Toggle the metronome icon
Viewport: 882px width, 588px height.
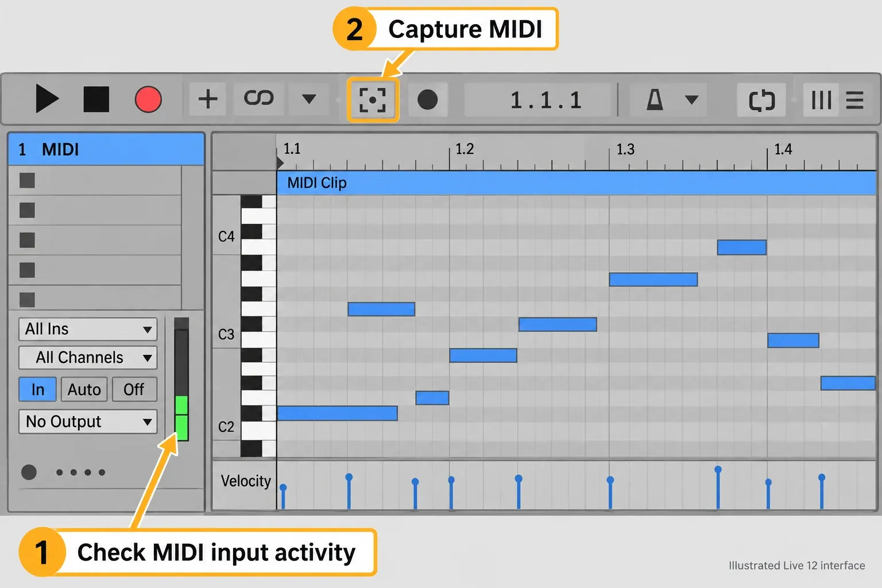[655, 100]
